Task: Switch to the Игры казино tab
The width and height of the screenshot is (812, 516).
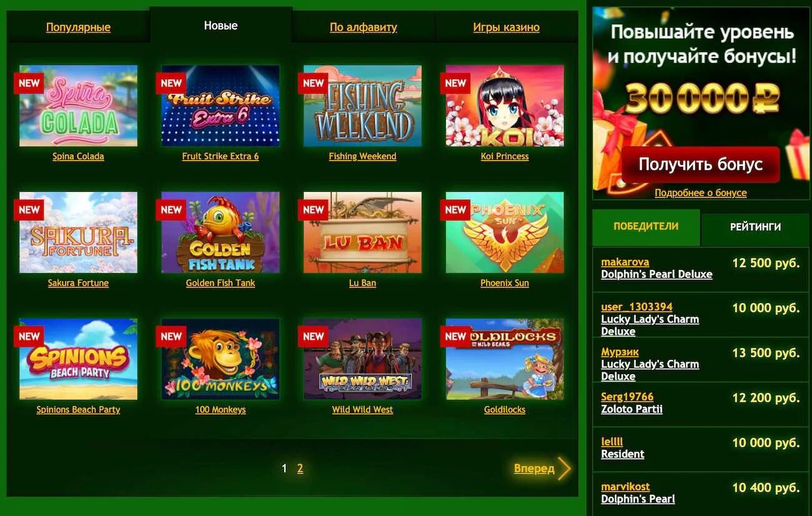Action: (x=507, y=27)
